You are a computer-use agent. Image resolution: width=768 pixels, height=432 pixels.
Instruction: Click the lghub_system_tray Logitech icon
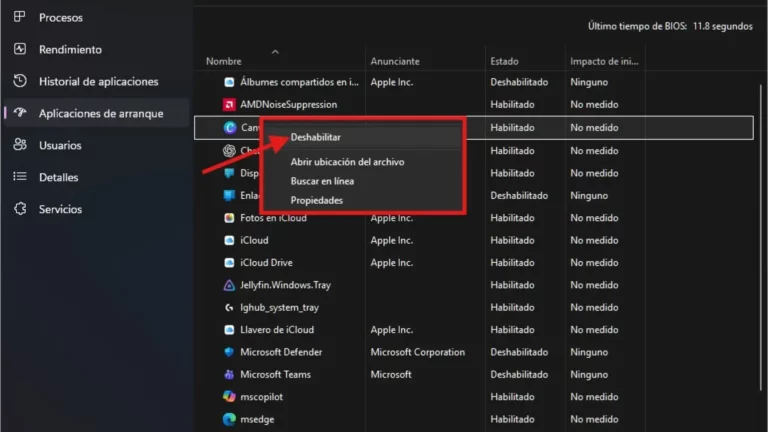[229, 308]
